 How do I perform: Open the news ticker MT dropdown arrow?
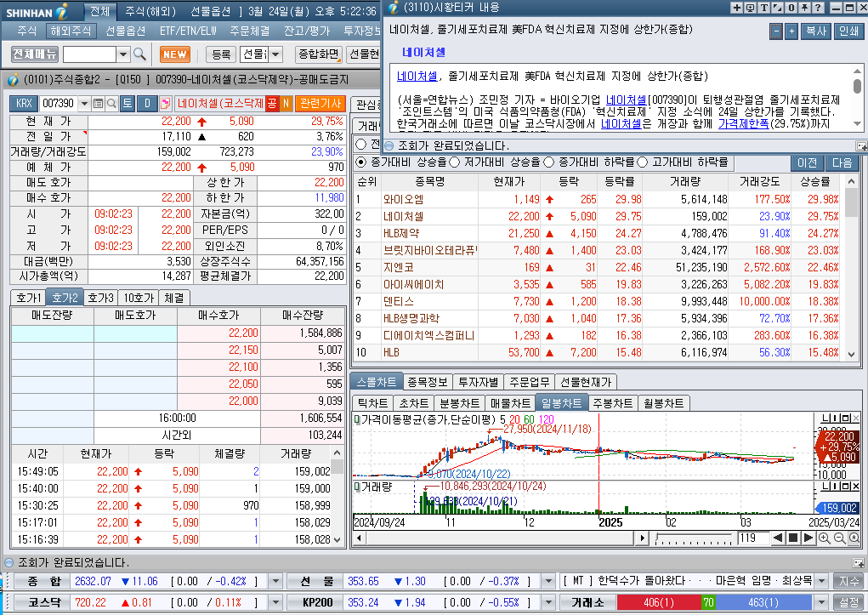(822, 581)
